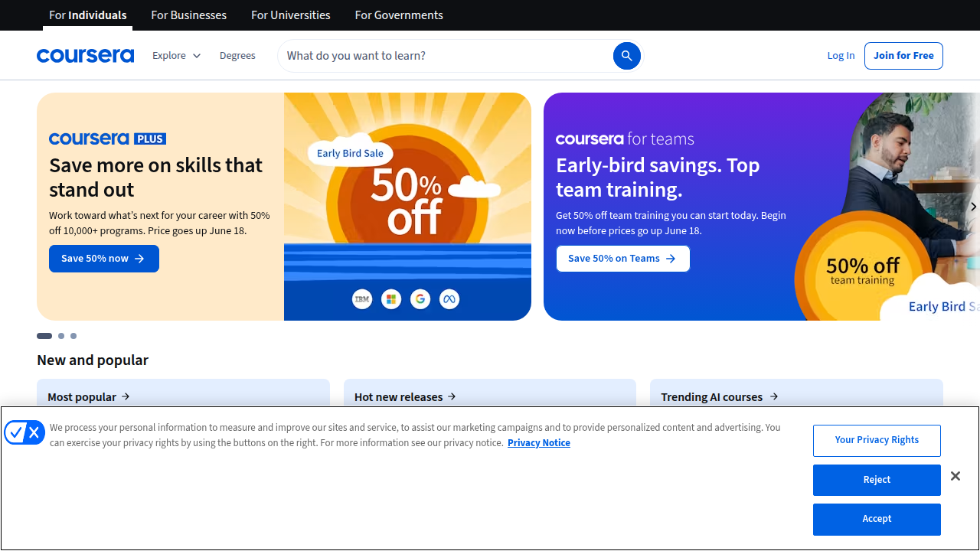Image resolution: width=980 pixels, height=551 pixels.
Task: Go to the second carousel slide dot
Action: point(61,336)
